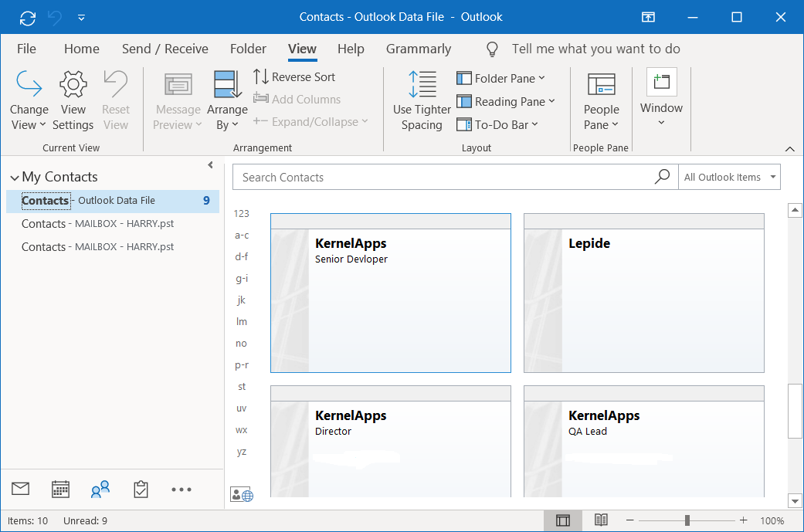Viewport: 804px width, 532px height.
Task: Open the Help tab
Action: (x=351, y=49)
